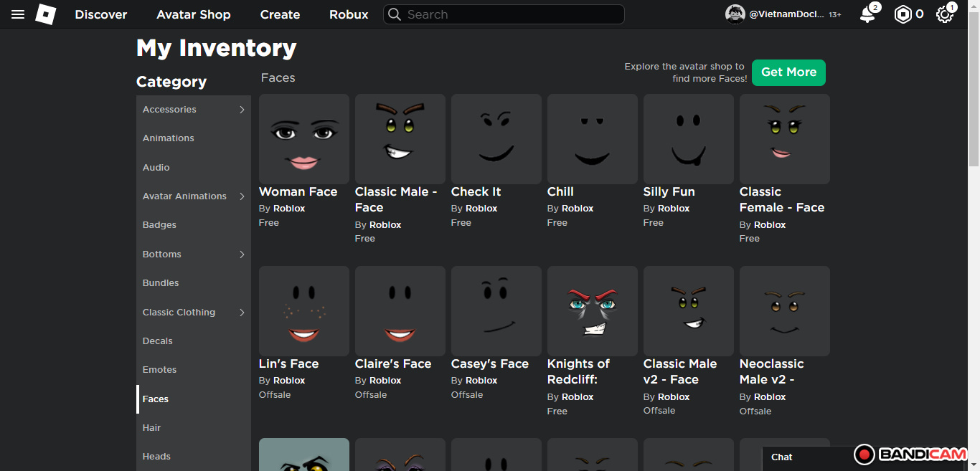This screenshot has height=471, width=980.
Task: Open the Chat panel
Action: pos(782,457)
